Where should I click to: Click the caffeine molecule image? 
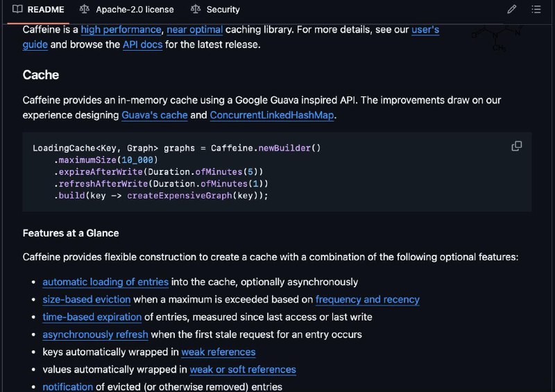(x=498, y=38)
